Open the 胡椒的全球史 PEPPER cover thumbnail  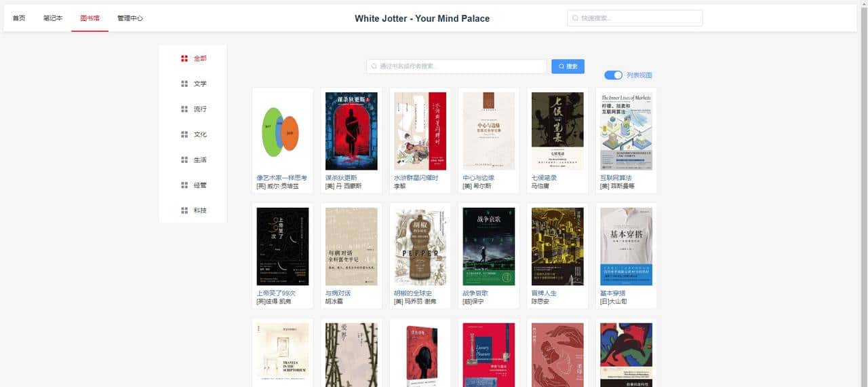coord(420,246)
